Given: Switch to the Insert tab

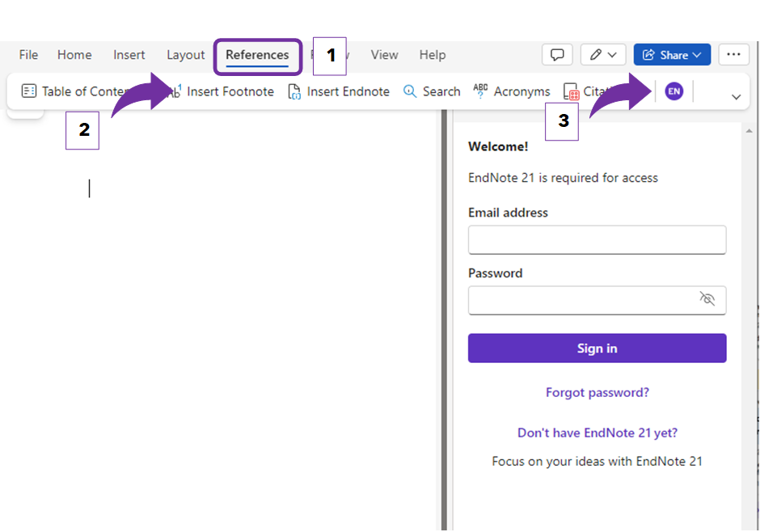Looking at the screenshot, I should (129, 55).
